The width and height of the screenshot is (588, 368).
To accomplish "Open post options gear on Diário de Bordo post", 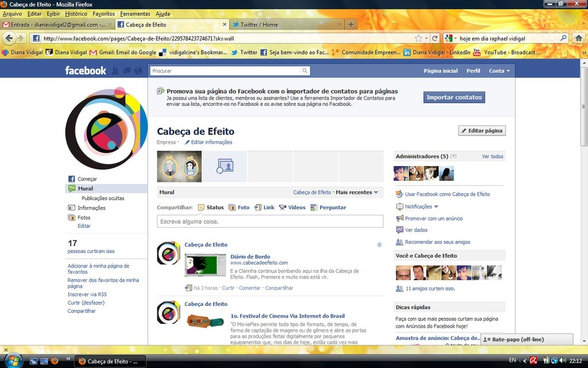I will (x=379, y=245).
